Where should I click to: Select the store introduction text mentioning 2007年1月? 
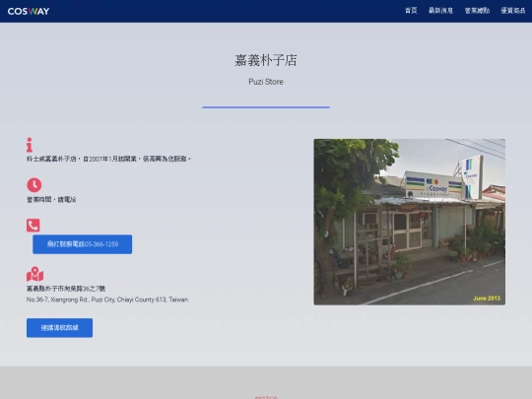[x=108, y=159]
